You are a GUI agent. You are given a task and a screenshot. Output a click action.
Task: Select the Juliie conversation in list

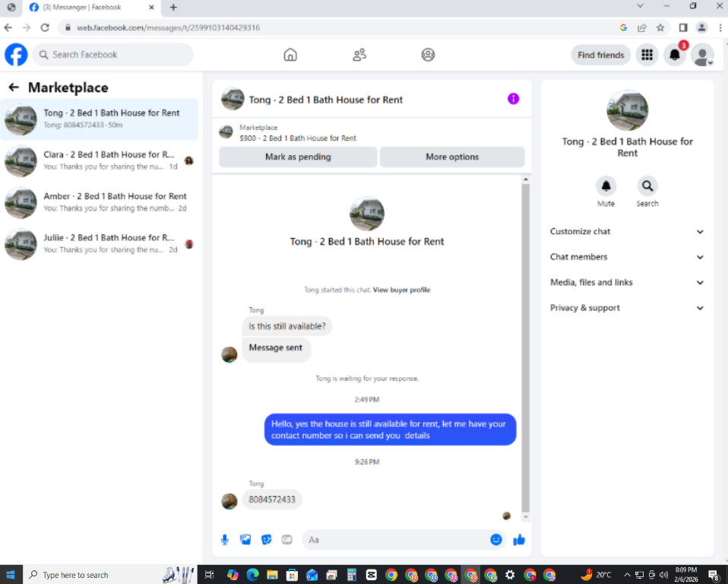point(99,244)
